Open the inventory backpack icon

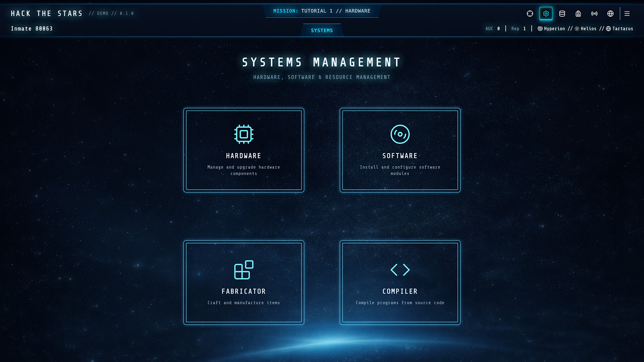point(578,14)
